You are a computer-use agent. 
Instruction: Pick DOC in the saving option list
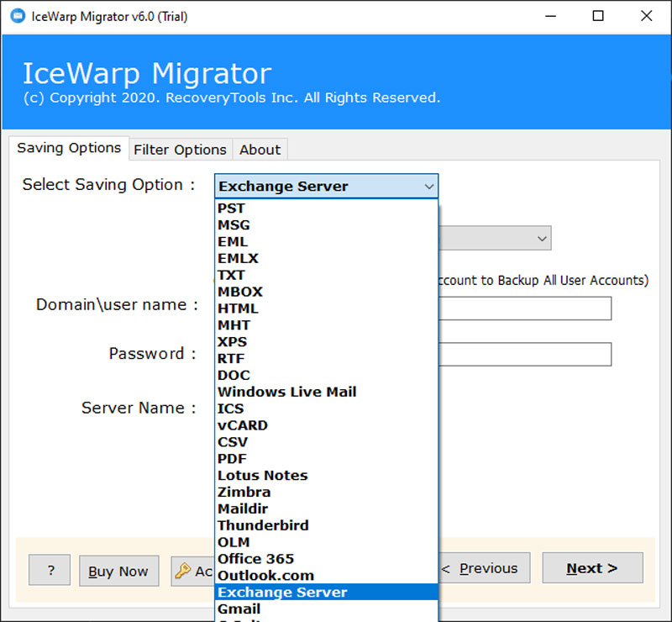[x=326, y=376]
